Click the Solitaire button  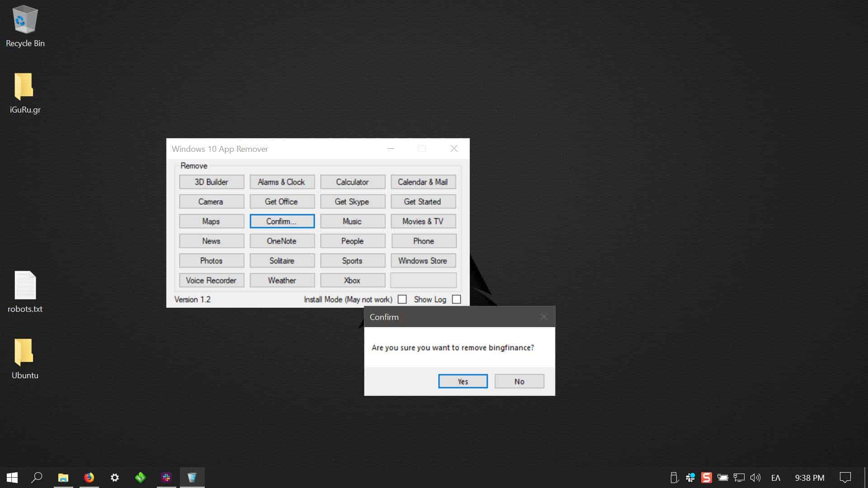[x=282, y=261]
